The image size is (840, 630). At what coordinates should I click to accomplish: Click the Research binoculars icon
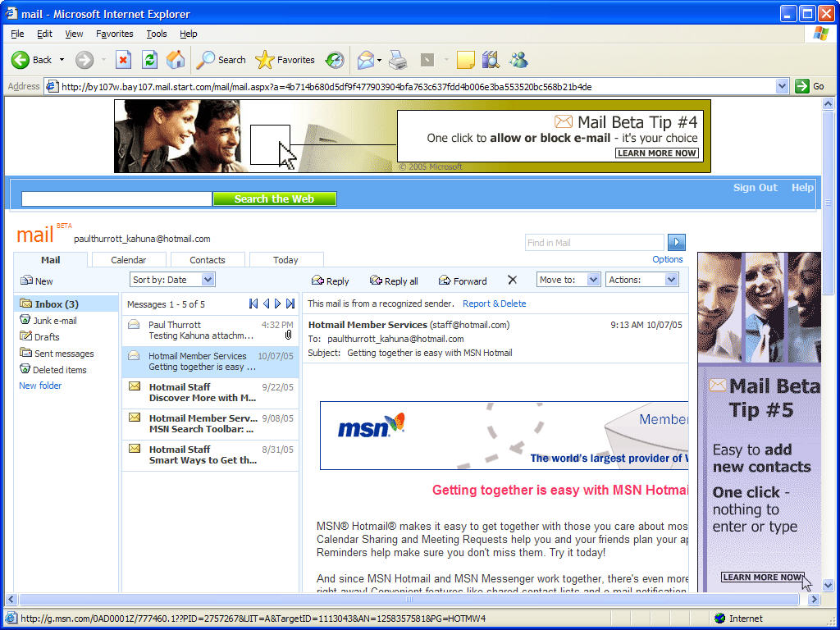(x=491, y=60)
